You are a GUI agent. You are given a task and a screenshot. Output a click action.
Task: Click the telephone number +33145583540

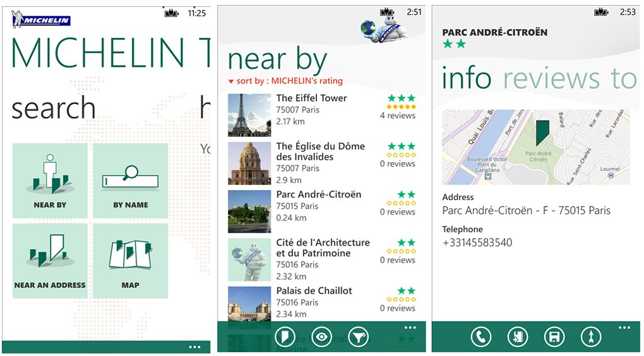coord(477,242)
